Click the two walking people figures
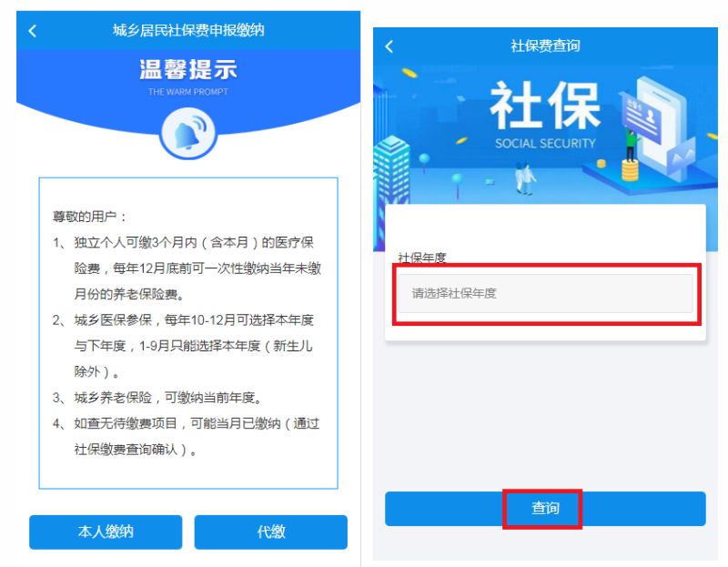 click(526, 178)
